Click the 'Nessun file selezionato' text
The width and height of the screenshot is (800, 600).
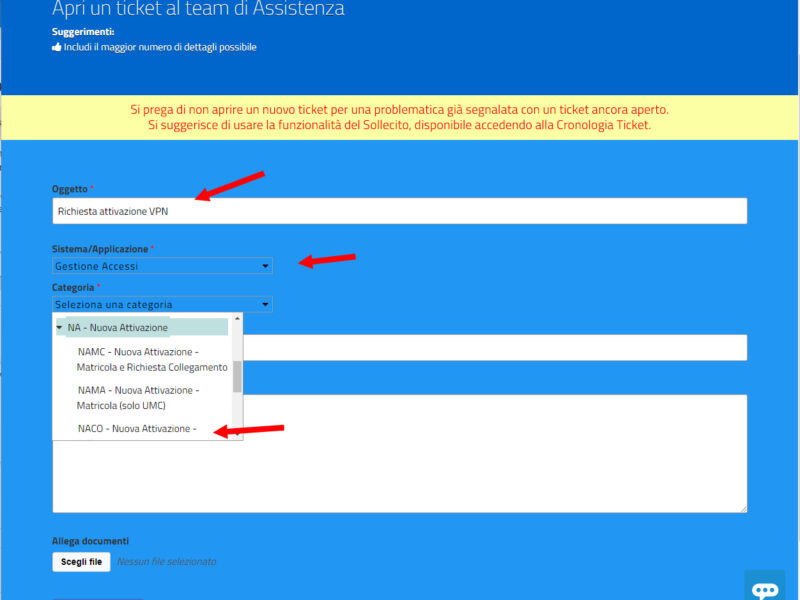[x=166, y=562]
